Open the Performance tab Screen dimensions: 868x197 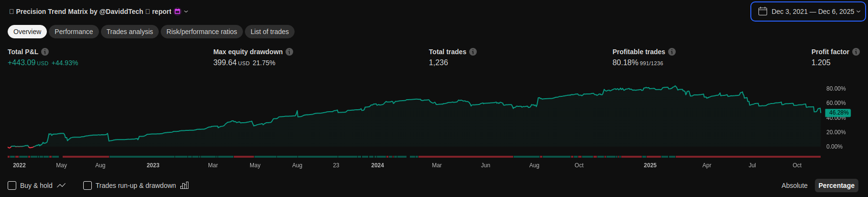tap(74, 32)
